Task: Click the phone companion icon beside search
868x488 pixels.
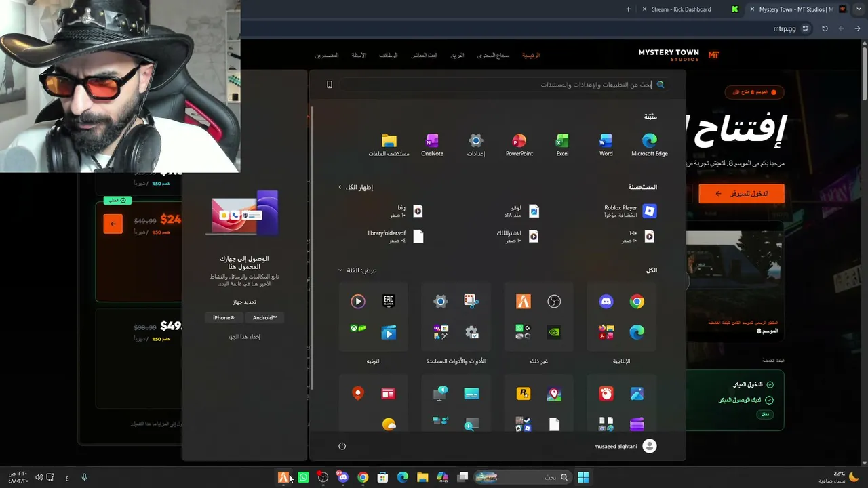Action: 330,85
